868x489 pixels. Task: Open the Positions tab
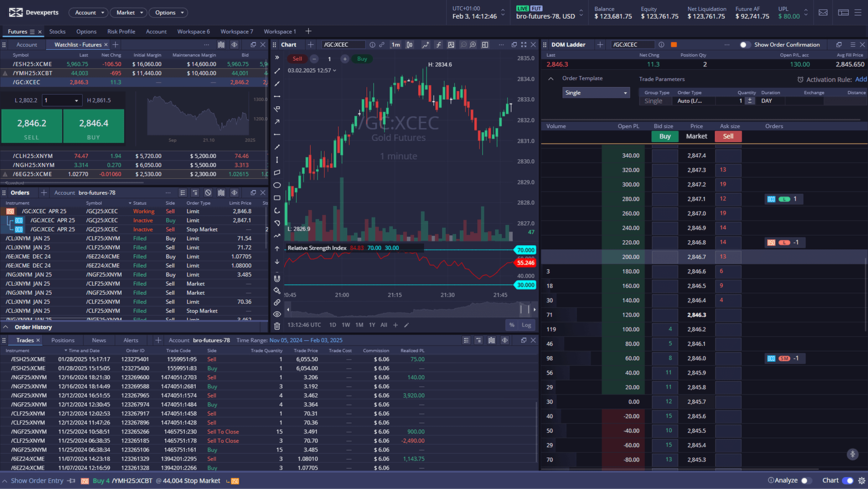(x=63, y=340)
